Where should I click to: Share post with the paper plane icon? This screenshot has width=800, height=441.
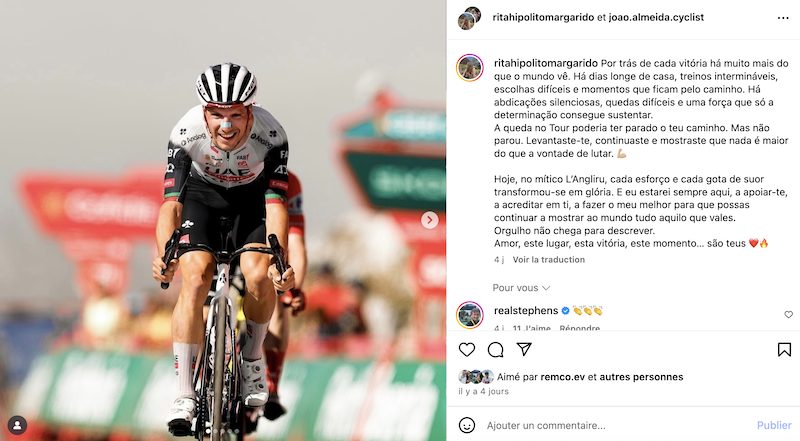click(524, 349)
